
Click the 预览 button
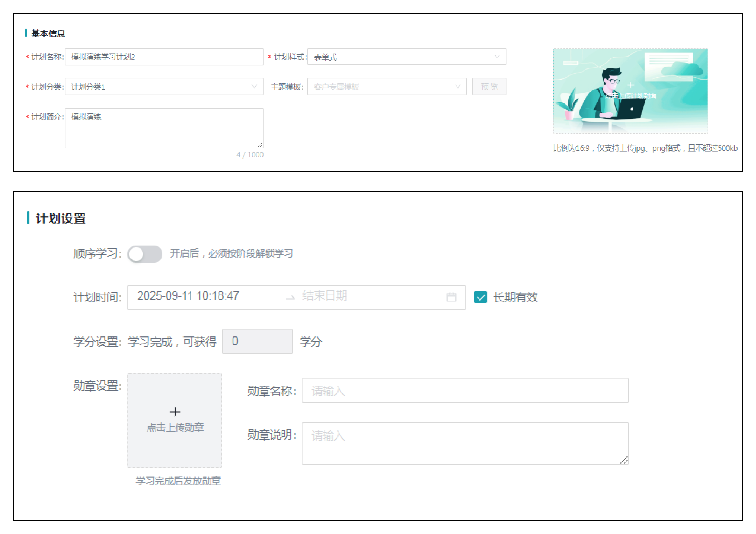coord(489,87)
